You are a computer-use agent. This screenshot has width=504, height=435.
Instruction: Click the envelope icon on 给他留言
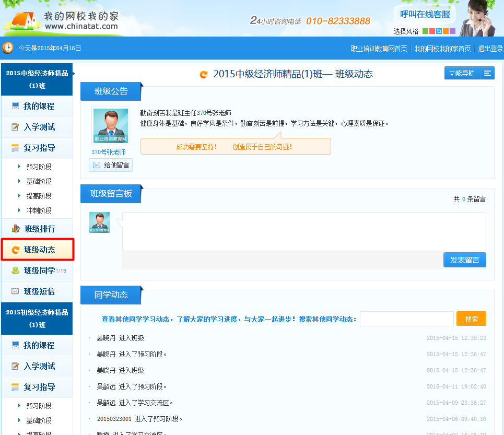click(x=97, y=165)
